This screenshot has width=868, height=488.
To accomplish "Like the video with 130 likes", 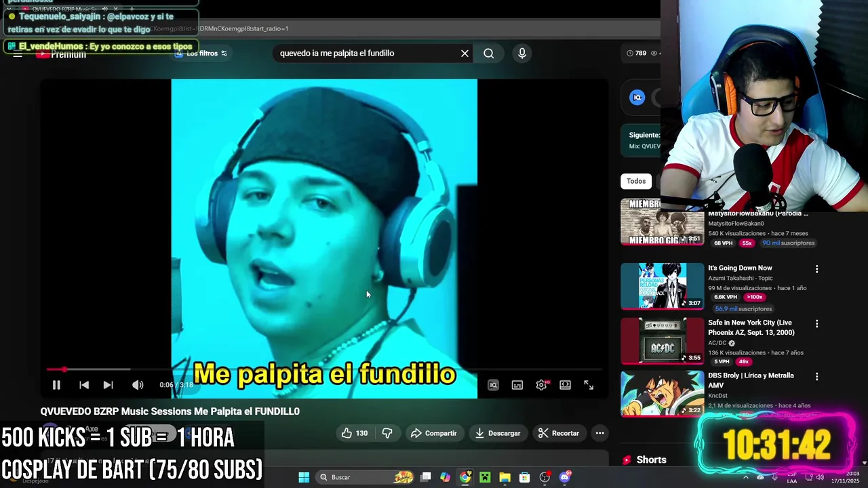I will pos(354,433).
